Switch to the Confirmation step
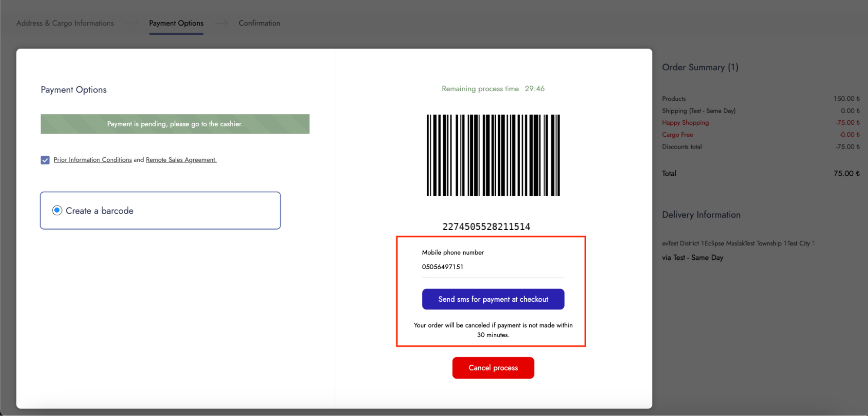This screenshot has width=868, height=416. 259,23
